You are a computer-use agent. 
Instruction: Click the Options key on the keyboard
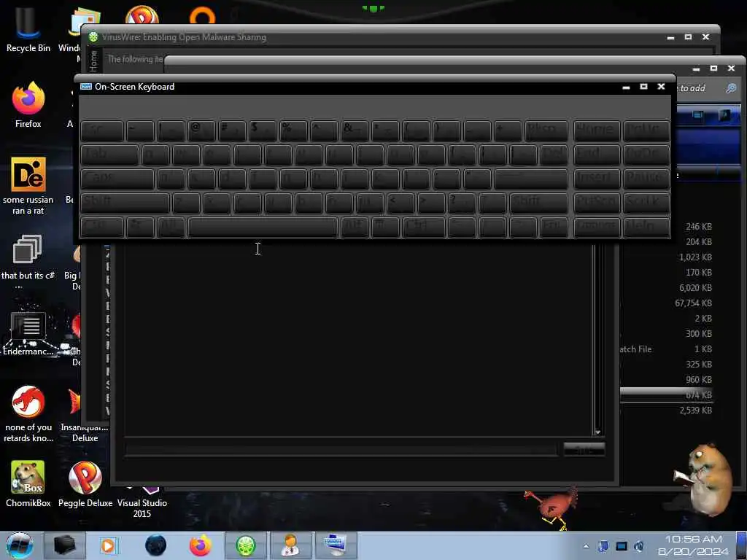[597, 227]
